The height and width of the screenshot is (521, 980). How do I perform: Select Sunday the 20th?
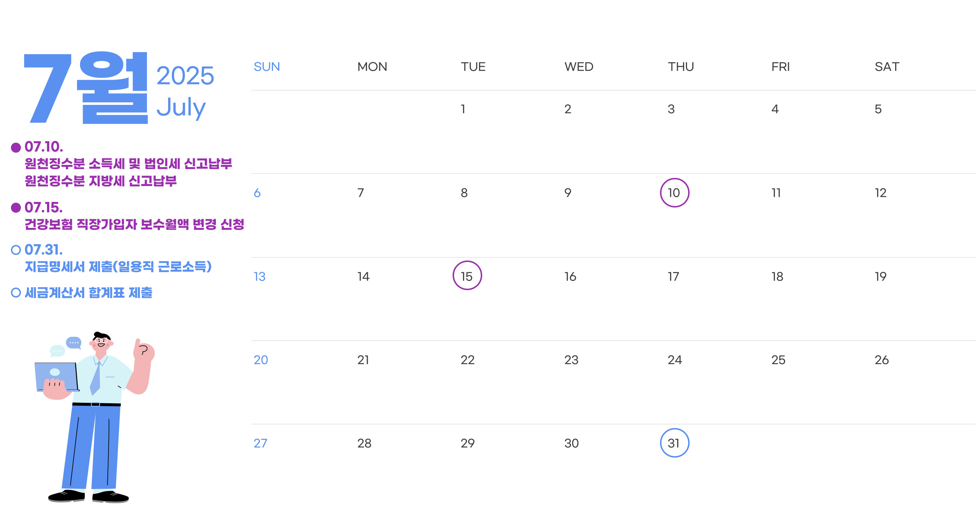tap(261, 360)
